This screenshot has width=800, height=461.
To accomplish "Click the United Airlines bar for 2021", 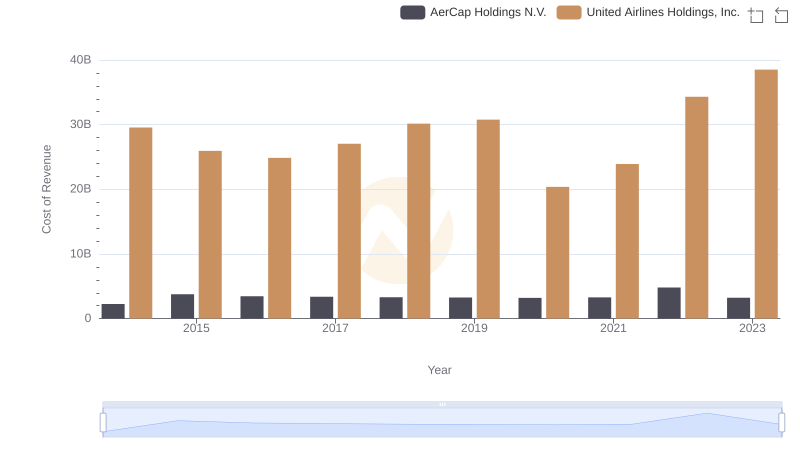I will [x=627, y=241].
